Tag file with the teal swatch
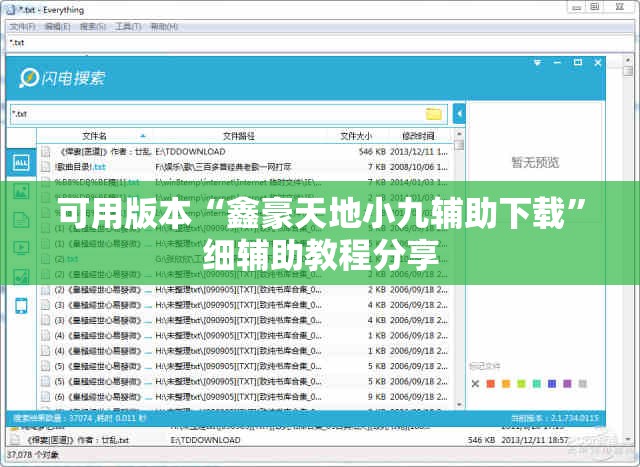The height and width of the screenshot is (467, 640). [537, 384]
